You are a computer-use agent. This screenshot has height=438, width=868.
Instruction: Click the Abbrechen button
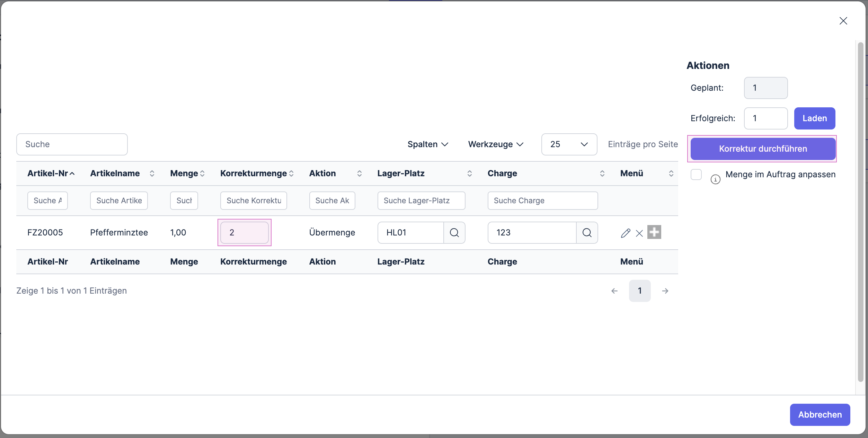(820, 414)
